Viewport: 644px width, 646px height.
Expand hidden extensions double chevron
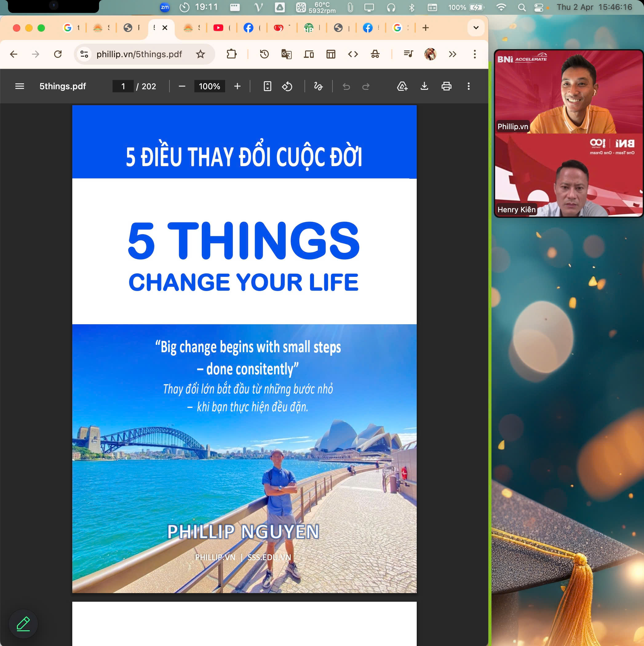452,54
